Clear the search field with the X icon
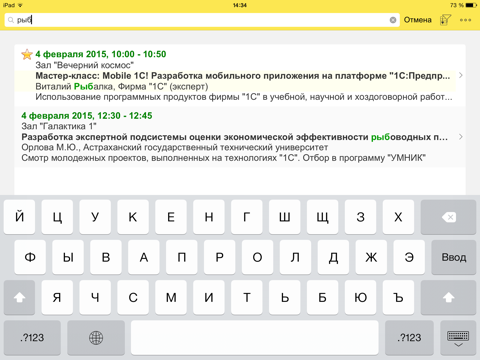This screenshot has width=480, height=360. coord(393,20)
